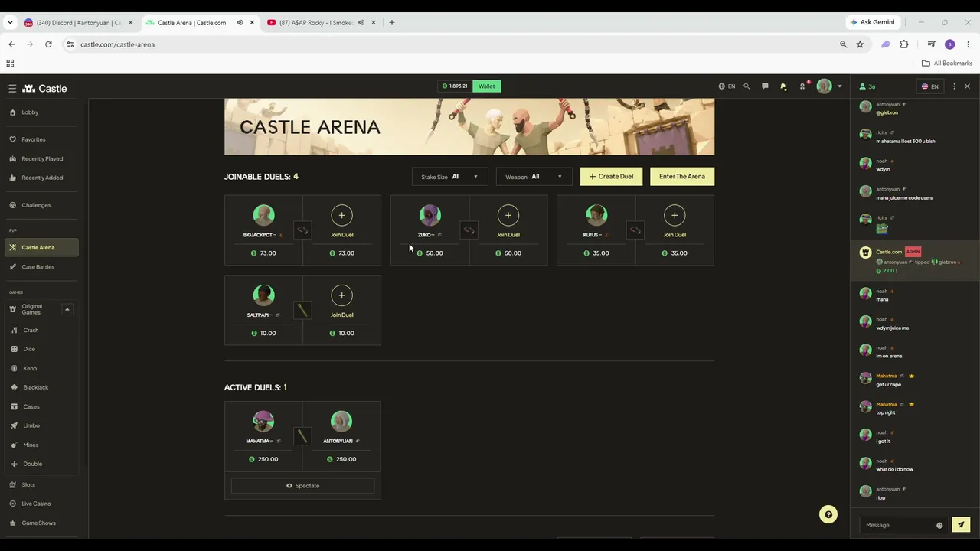The image size is (980, 551).
Task: Open the site language EN selector
Action: click(727, 86)
